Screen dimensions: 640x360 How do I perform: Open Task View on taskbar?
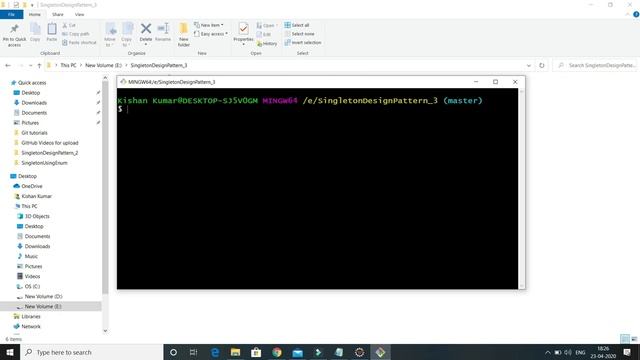point(193,352)
